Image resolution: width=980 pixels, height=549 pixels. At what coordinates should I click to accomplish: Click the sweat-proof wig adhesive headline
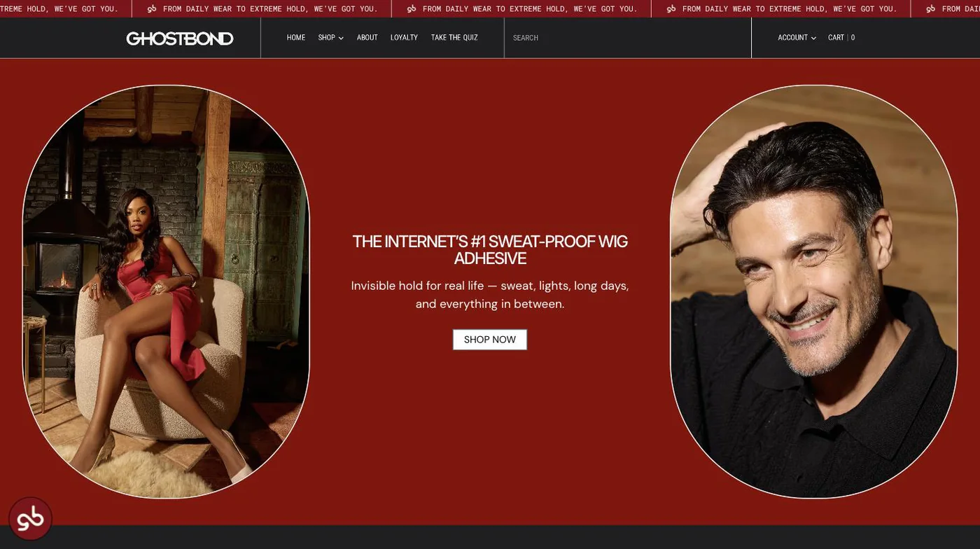pyautogui.click(x=490, y=250)
